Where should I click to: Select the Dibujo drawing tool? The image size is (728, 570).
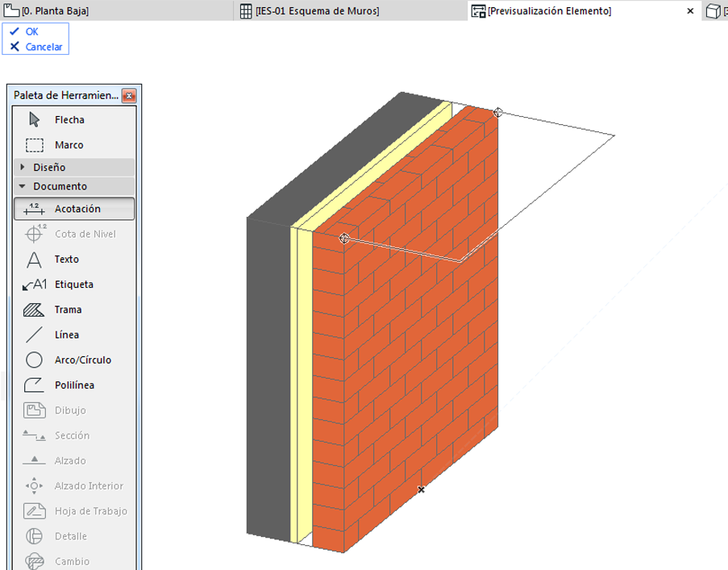pyautogui.click(x=74, y=410)
